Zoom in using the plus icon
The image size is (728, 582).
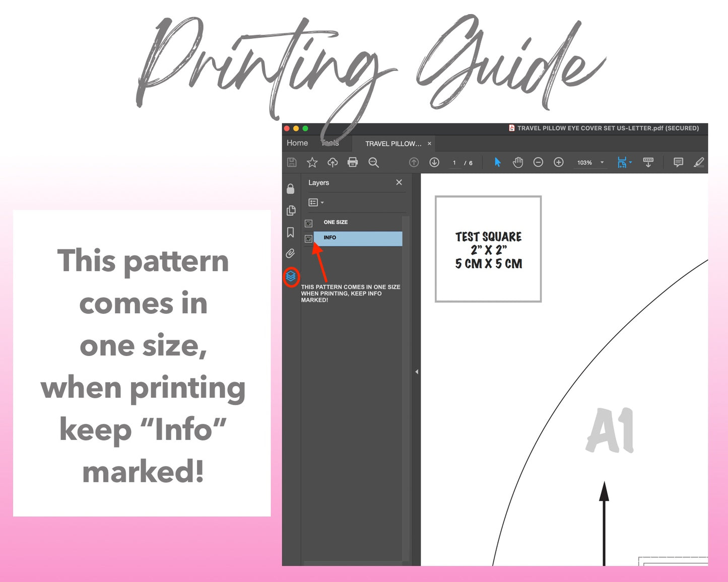559,162
